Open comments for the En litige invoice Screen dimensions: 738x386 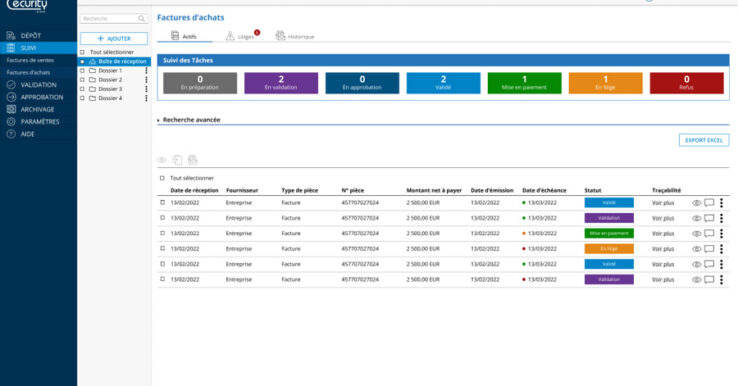tap(709, 249)
